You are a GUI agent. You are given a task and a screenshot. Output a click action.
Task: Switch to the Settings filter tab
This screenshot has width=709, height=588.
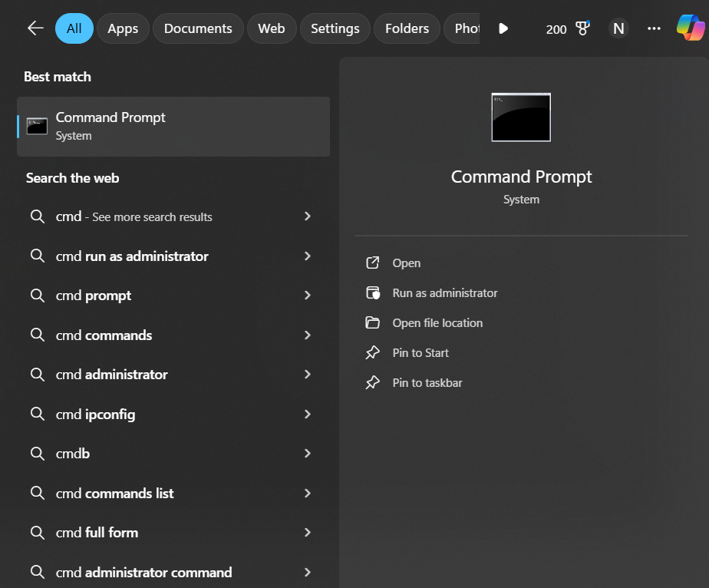(x=335, y=28)
